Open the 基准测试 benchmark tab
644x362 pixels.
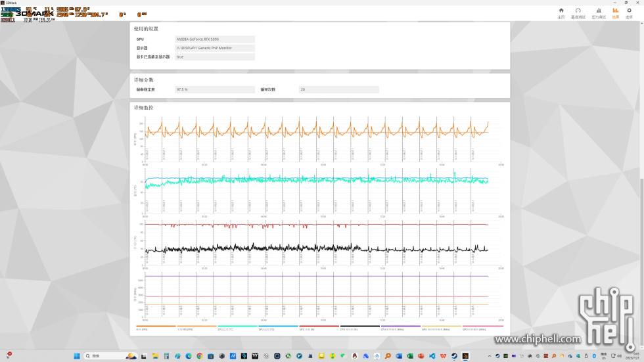tap(578, 13)
